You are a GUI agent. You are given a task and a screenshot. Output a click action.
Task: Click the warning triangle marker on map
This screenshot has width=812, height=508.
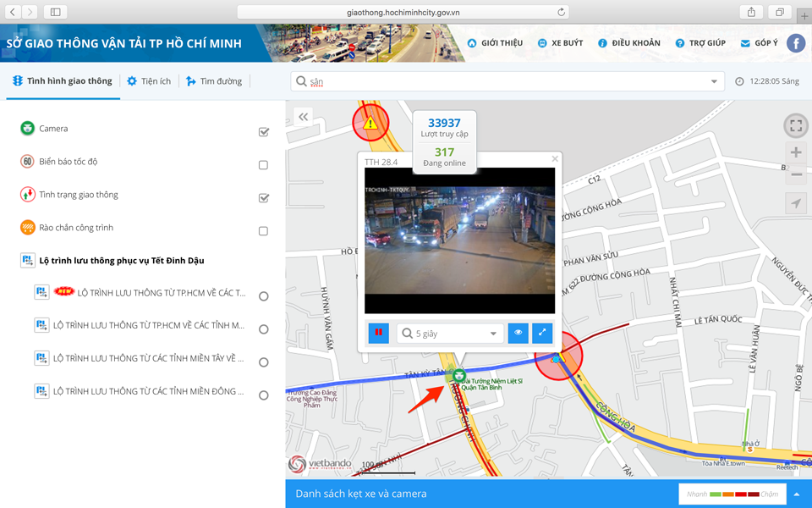coord(370,124)
